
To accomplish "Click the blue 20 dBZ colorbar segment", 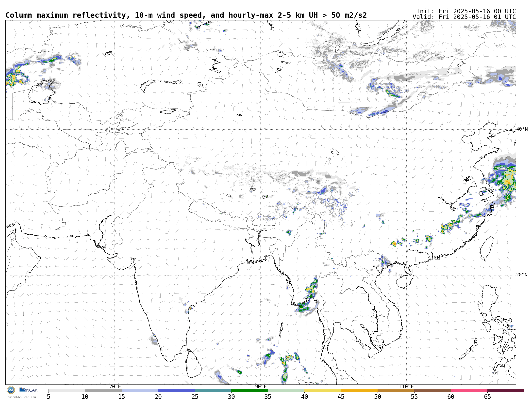I will (176, 391).
